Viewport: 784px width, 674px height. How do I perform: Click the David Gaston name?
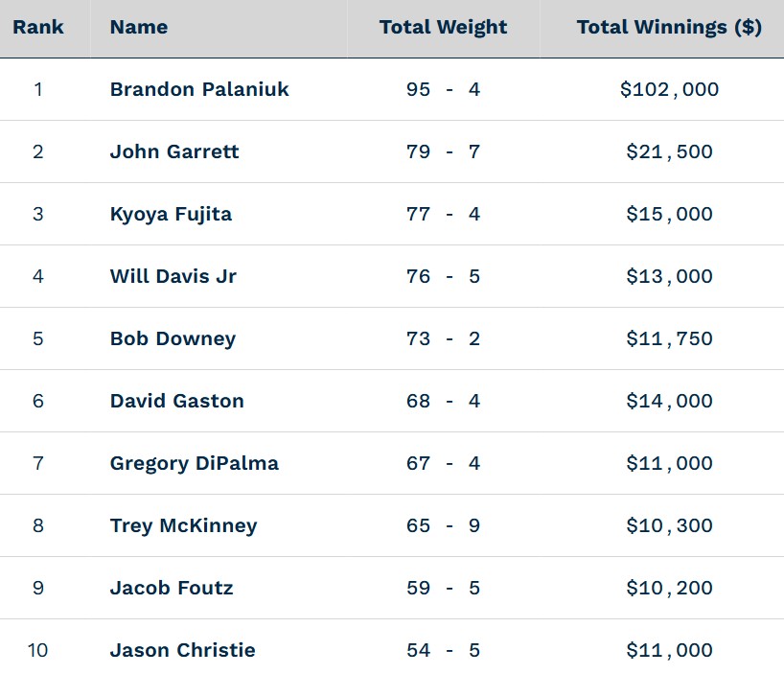[177, 401]
